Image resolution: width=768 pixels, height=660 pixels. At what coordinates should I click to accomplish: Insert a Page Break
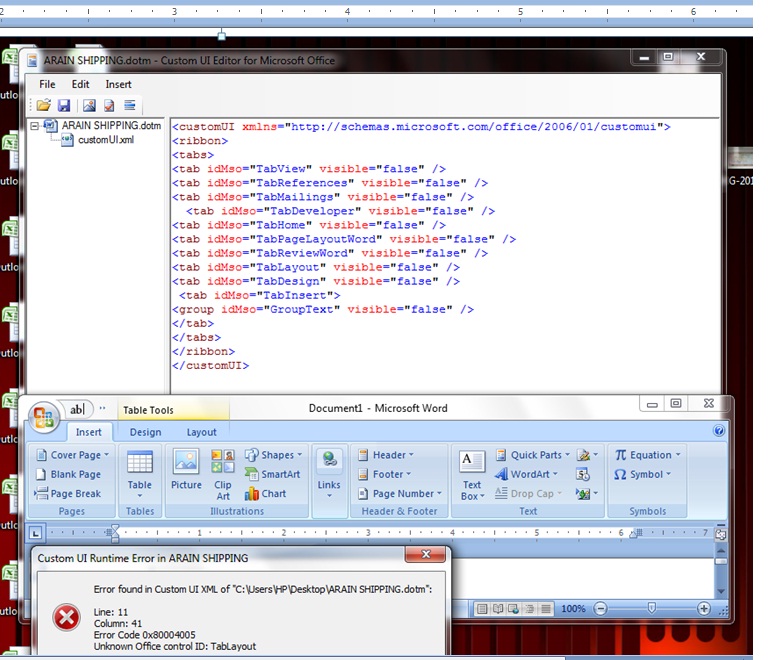pyautogui.click(x=68, y=494)
